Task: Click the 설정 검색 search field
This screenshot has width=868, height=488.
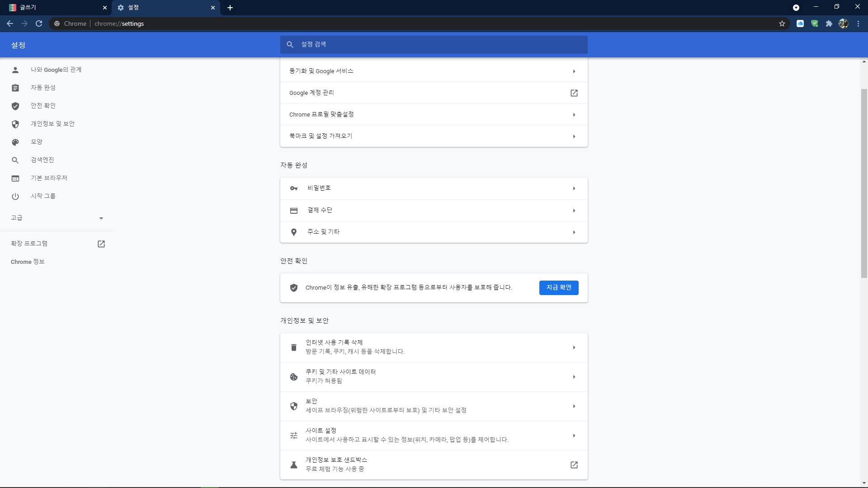Action: (434, 44)
